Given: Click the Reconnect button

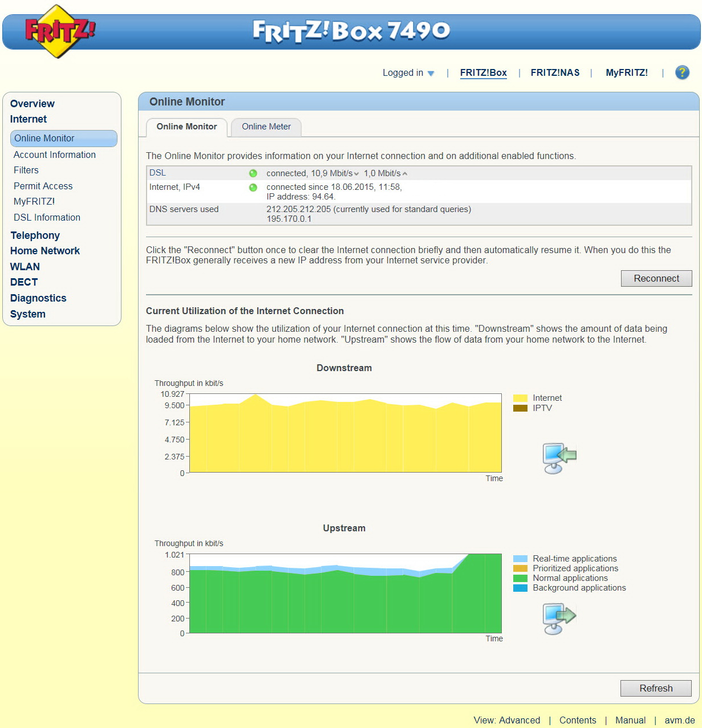Looking at the screenshot, I should point(656,278).
